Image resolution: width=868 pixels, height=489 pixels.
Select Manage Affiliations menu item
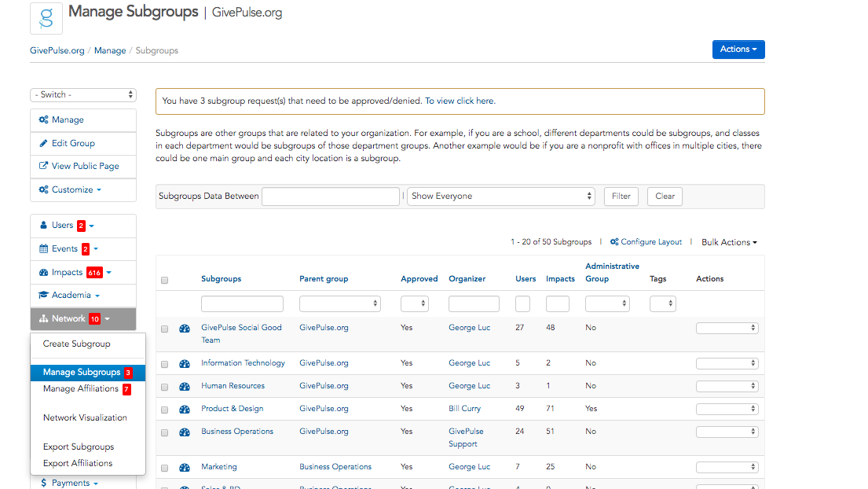pyautogui.click(x=81, y=389)
